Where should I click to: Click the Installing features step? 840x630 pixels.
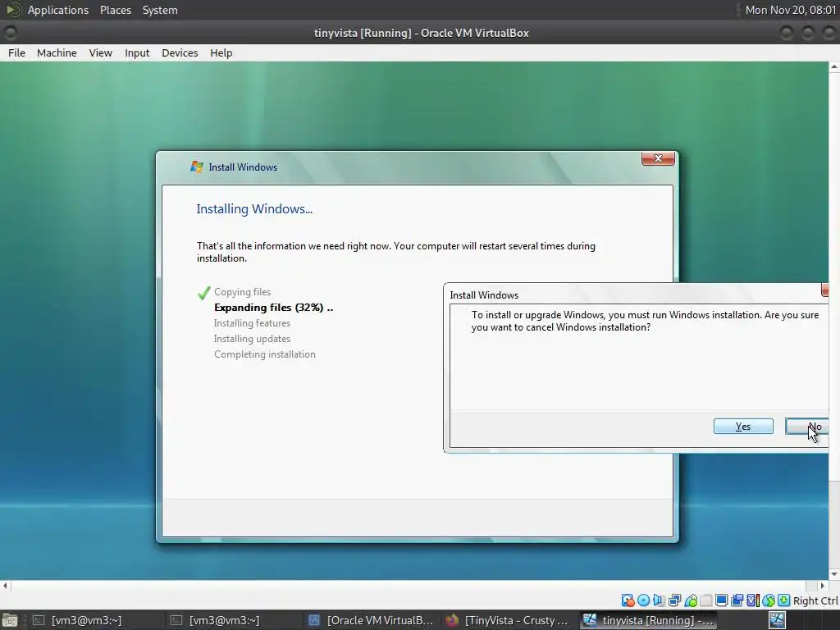pos(252,323)
